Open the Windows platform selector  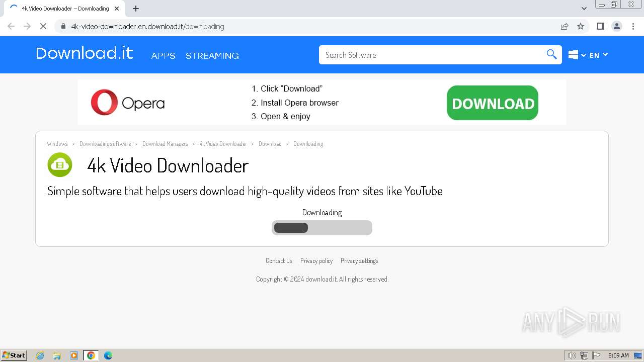coord(577,55)
